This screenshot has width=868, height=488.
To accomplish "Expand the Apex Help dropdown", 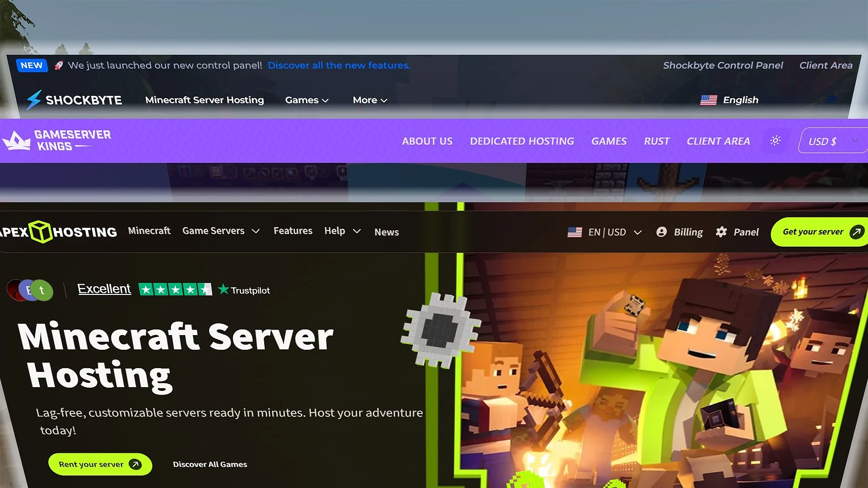I will tap(342, 231).
